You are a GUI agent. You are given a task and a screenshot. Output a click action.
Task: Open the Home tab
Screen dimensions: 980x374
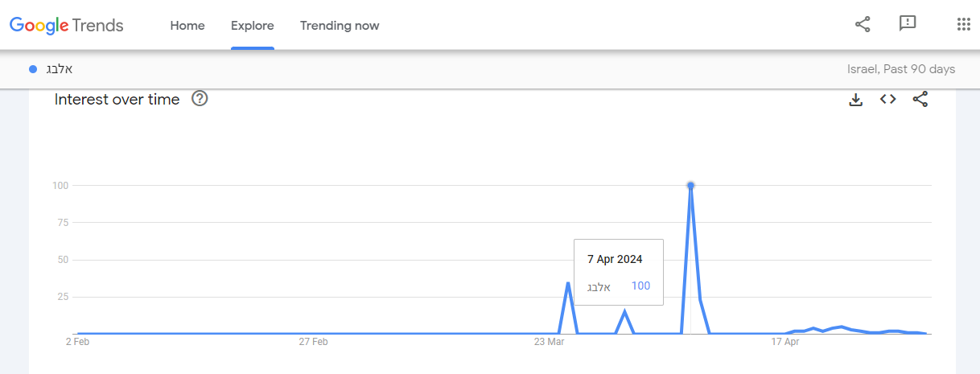(187, 26)
